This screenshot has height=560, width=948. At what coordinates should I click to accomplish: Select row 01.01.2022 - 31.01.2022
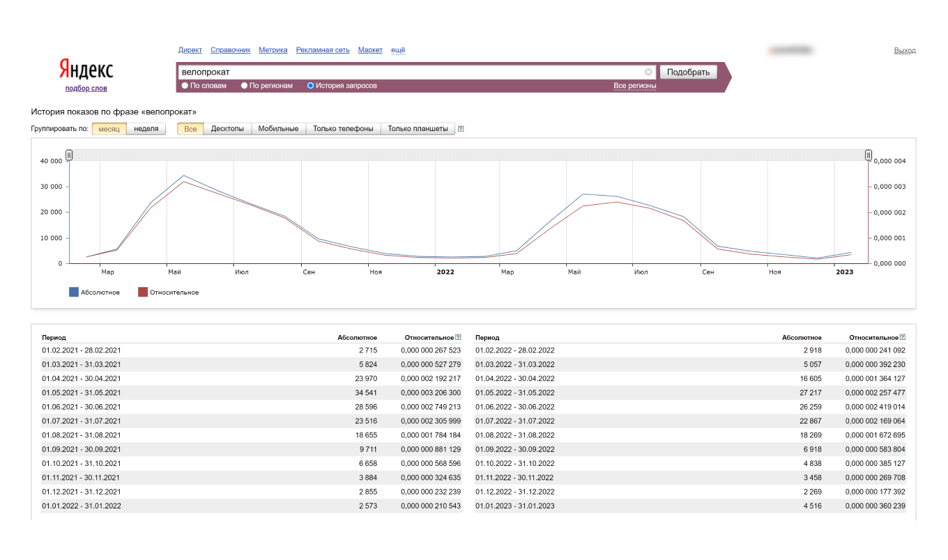(x=252, y=506)
